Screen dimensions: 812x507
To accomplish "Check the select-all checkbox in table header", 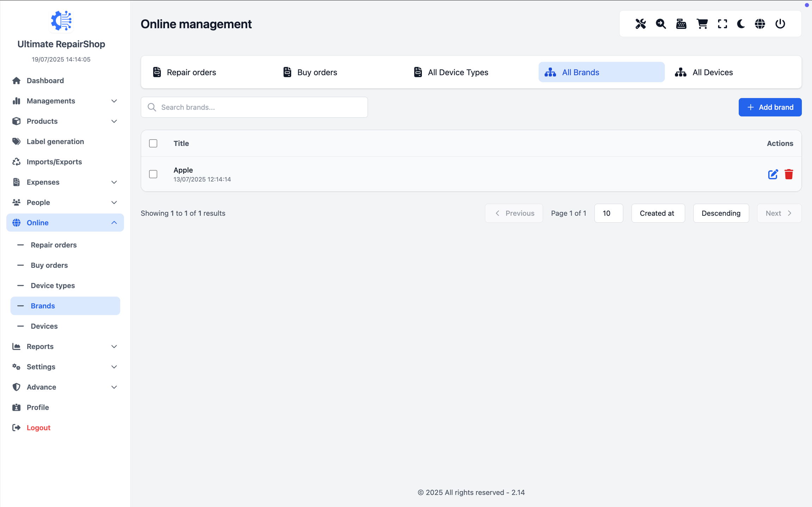I will [x=153, y=143].
